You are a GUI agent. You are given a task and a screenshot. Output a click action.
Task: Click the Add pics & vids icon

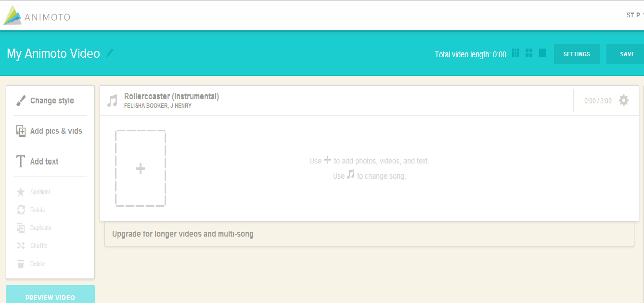click(x=21, y=131)
